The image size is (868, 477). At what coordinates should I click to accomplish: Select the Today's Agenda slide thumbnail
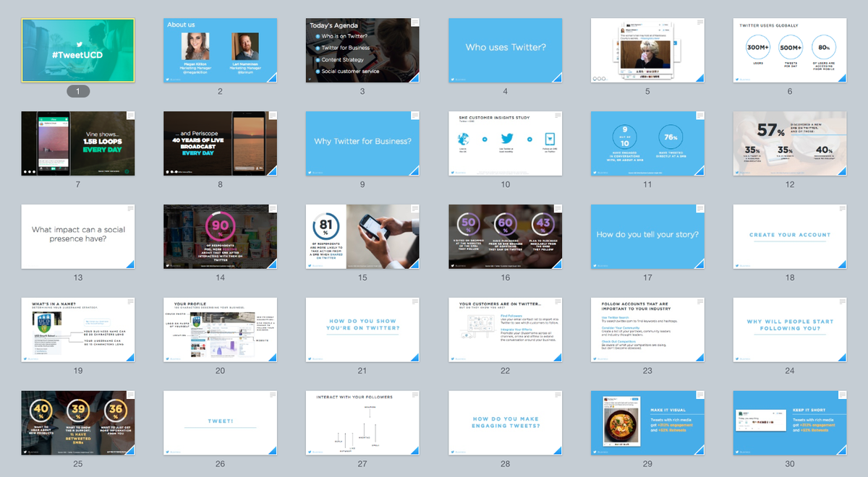[362, 51]
